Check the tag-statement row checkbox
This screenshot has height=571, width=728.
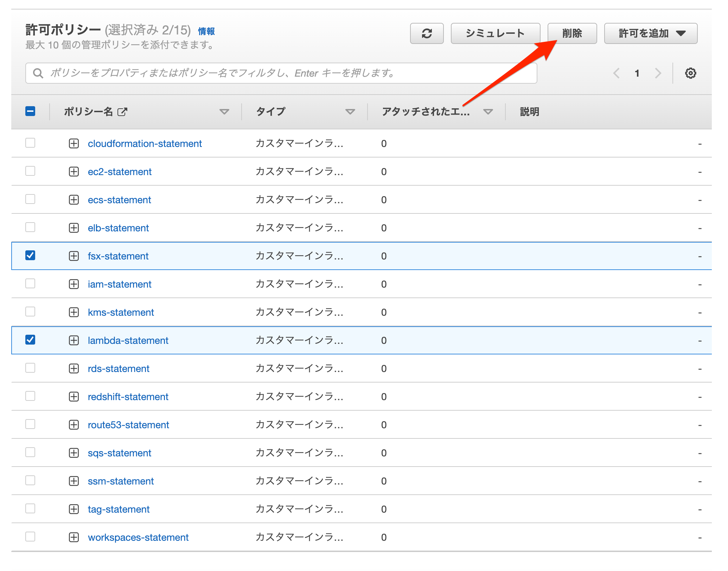(30, 508)
